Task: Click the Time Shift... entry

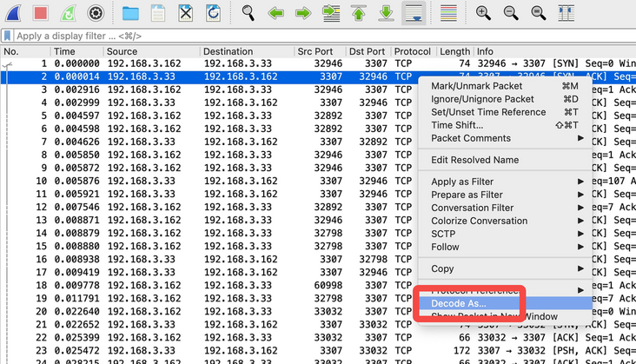Action: point(457,125)
